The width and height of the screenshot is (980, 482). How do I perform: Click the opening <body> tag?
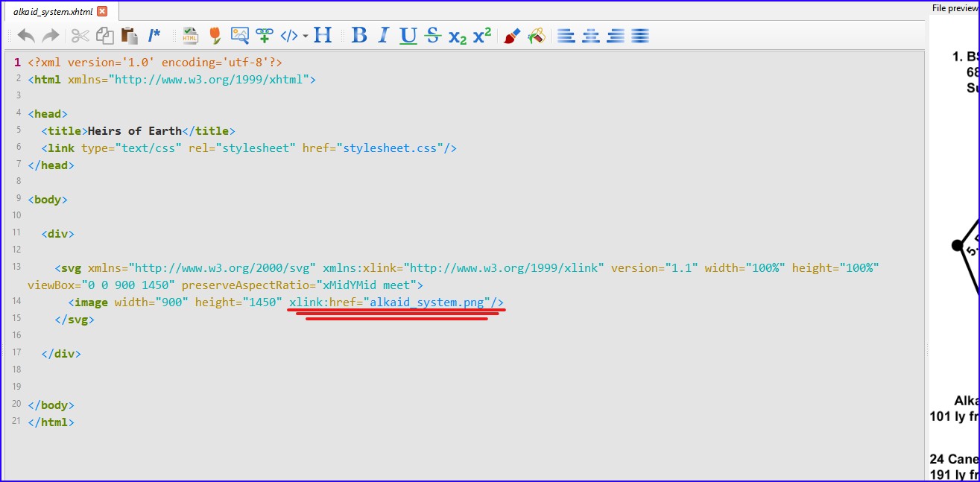point(48,200)
